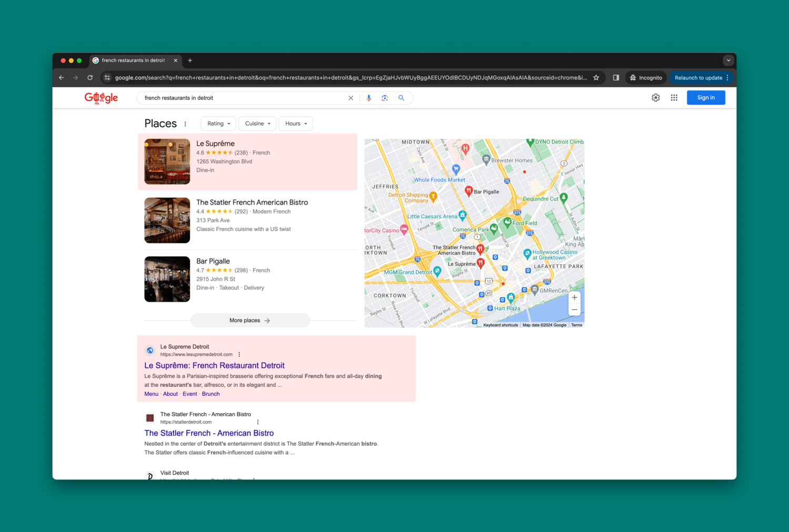Open the Chrome three-dot menu
Image resolution: width=789 pixels, height=532 pixels.
[727, 77]
